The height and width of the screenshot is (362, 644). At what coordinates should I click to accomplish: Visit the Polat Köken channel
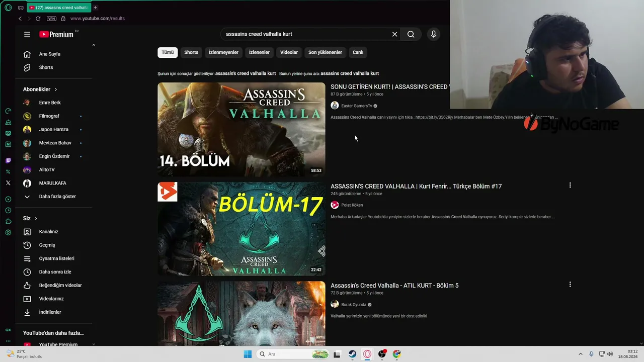(352, 205)
